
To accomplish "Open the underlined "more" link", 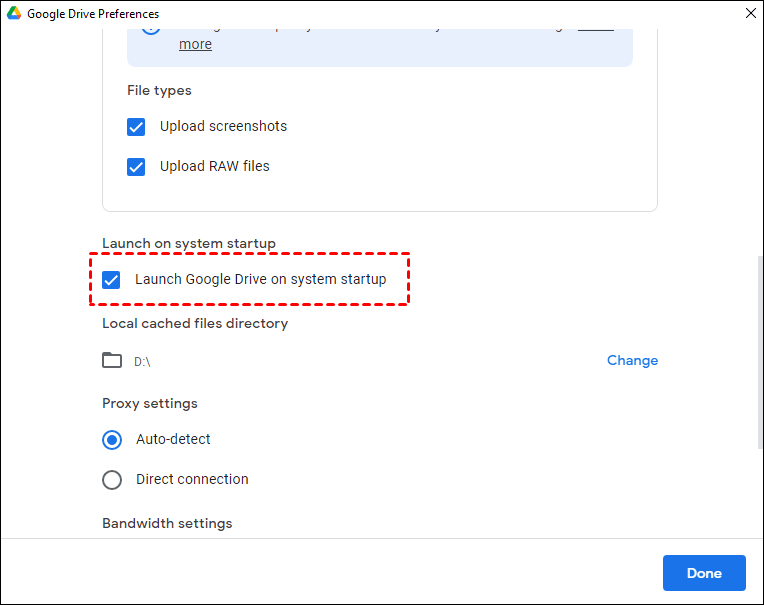I will (x=195, y=44).
